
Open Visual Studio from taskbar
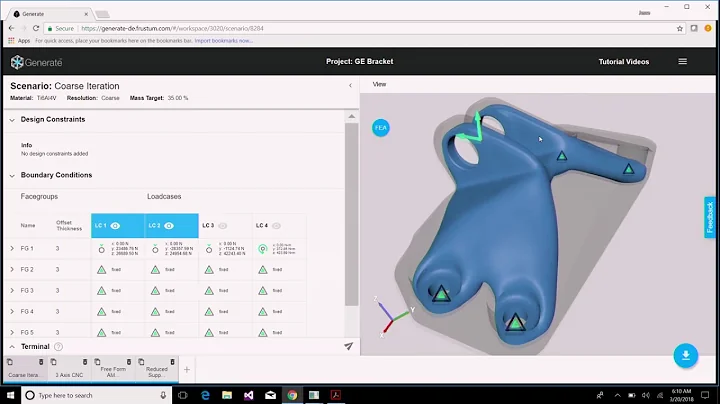pyautogui.click(x=248, y=395)
